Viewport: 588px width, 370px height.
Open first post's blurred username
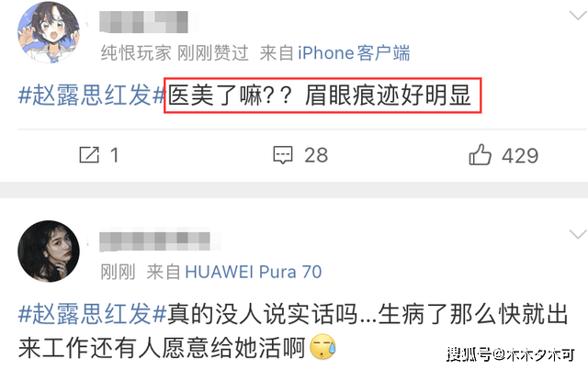click(143, 22)
